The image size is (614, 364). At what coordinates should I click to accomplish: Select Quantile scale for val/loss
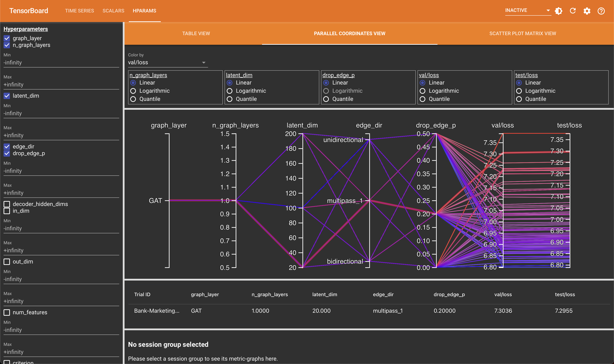[422, 99]
